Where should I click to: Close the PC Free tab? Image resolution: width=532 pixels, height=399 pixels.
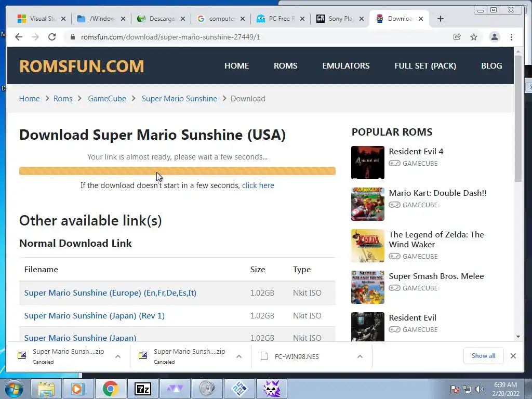pos(302,19)
